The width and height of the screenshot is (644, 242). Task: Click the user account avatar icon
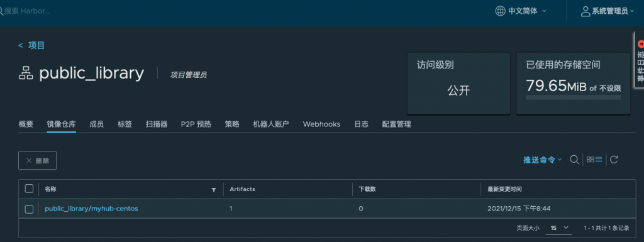pos(586,11)
